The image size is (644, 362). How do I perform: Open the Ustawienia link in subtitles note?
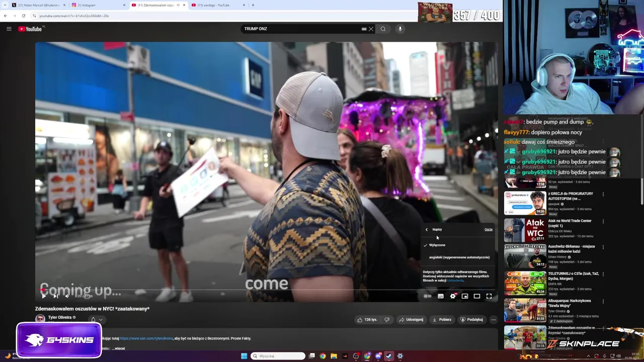tap(455, 280)
